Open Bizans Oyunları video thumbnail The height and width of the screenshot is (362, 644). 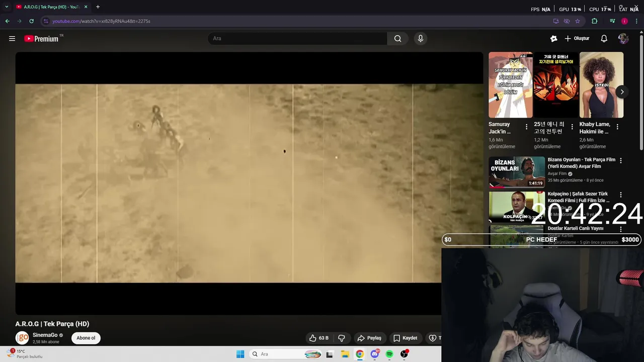point(517,172)
